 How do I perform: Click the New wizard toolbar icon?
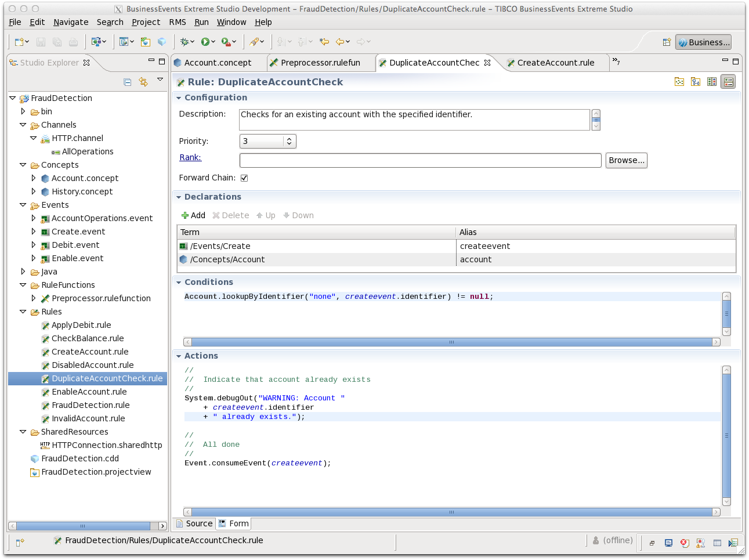click(20, 42)
